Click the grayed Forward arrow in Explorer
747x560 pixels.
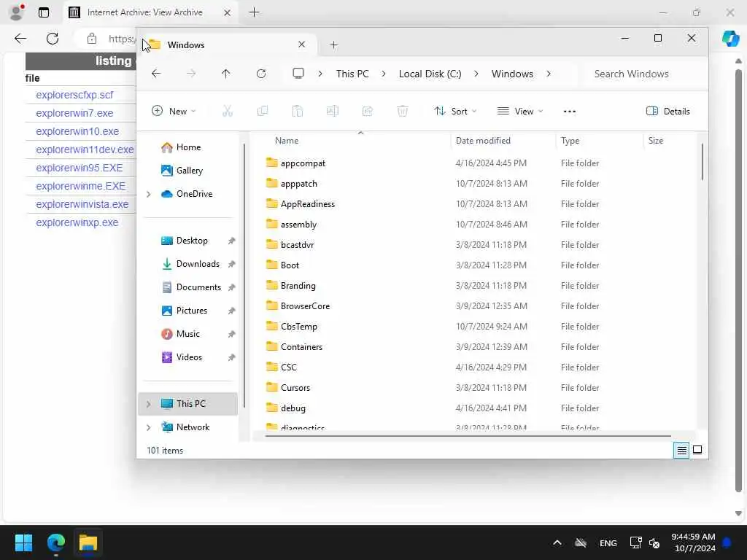[x=191, y=74]
